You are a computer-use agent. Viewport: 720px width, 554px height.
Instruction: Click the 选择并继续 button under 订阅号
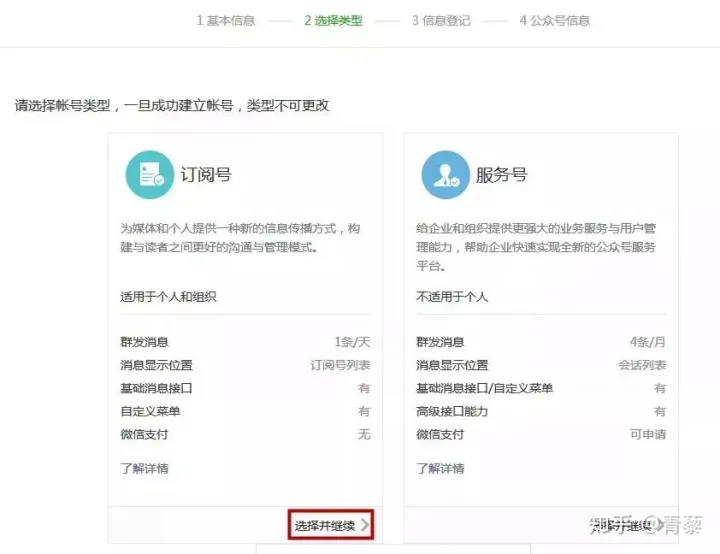click(x=331, y=525)
